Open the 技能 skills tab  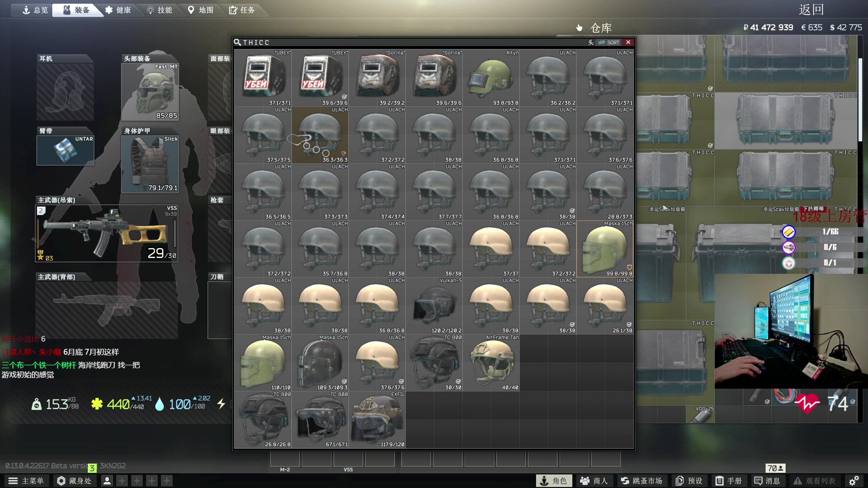[x=159, y=10]
